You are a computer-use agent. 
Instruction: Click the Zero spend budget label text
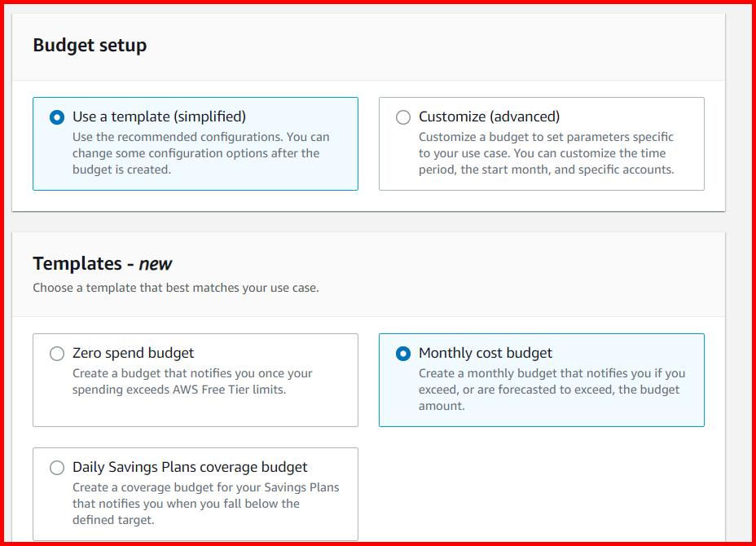click(133, 353)
